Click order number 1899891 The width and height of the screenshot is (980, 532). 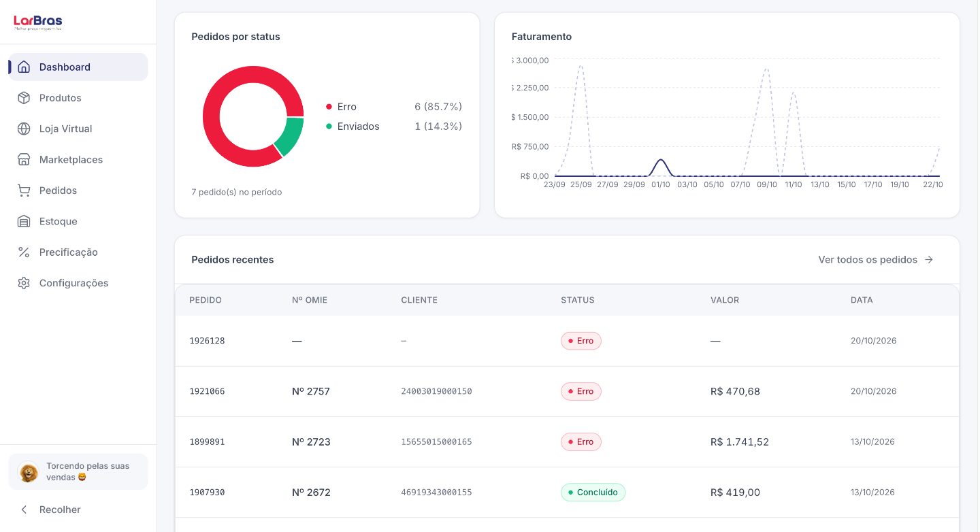tap(207, 442)
